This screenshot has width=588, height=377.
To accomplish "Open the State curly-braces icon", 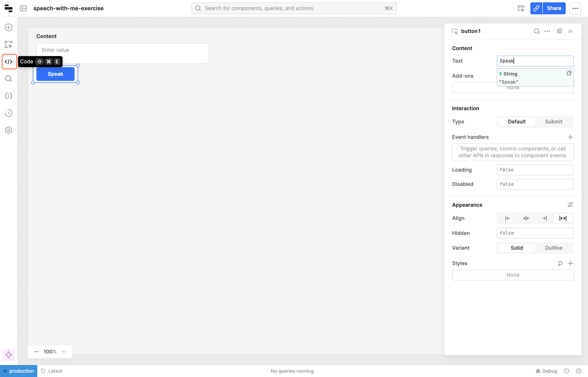I will tap(9, 96).
